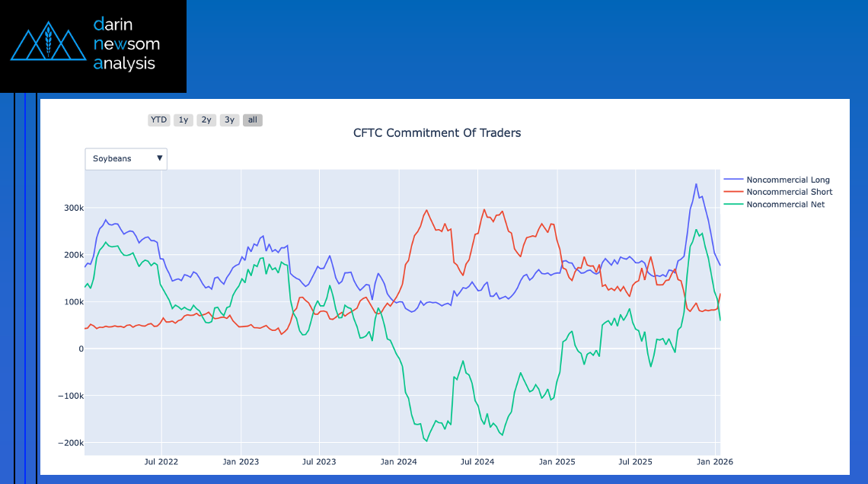868x484 pixels.
Task: Click the CFTC Commitment Of Traders title
Action: tap(437, 133)
